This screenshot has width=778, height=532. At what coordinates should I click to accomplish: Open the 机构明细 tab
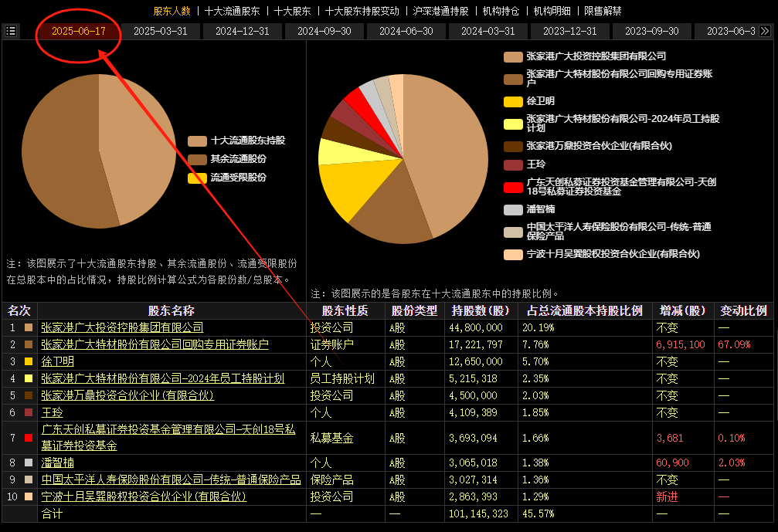pos(552,11)
